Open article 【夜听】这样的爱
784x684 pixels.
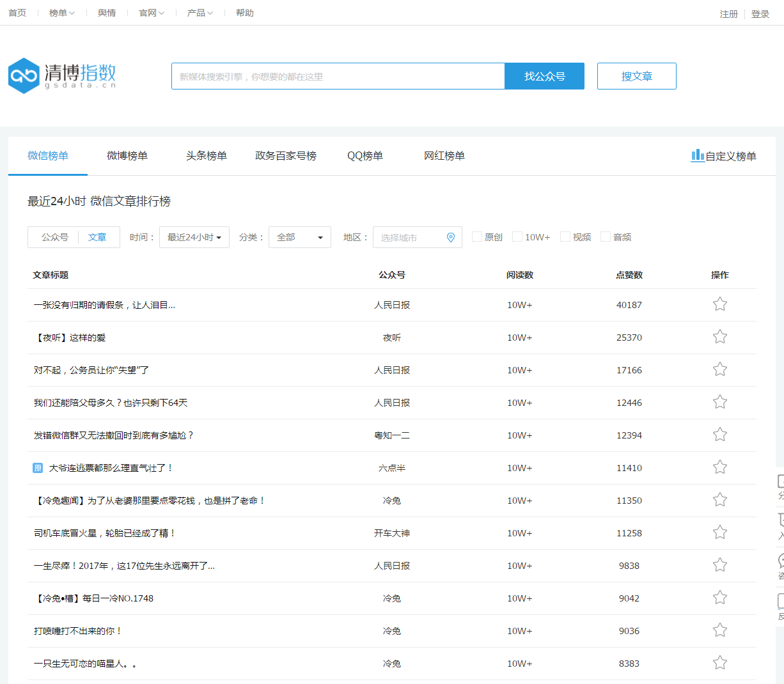click(70, 338)
